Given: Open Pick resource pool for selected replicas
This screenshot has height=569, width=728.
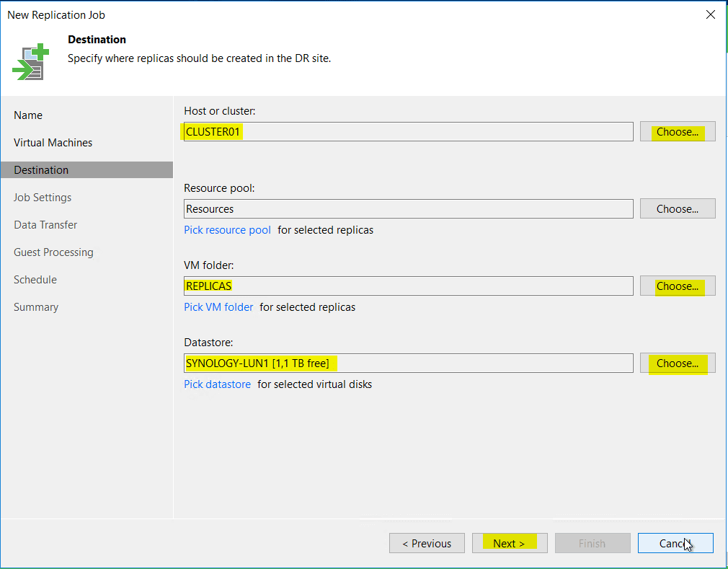Looking at the screenshot, I should click(227, 229).
